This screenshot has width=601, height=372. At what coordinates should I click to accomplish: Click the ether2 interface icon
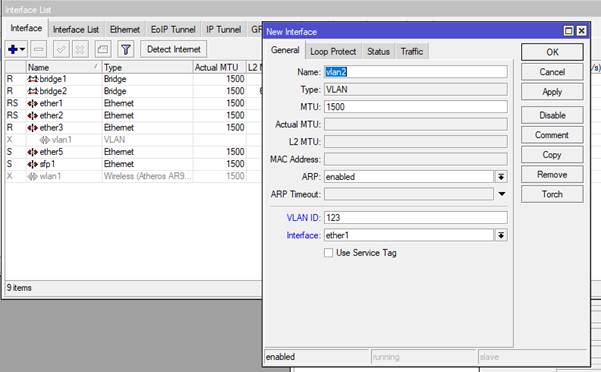coord(33,115)
